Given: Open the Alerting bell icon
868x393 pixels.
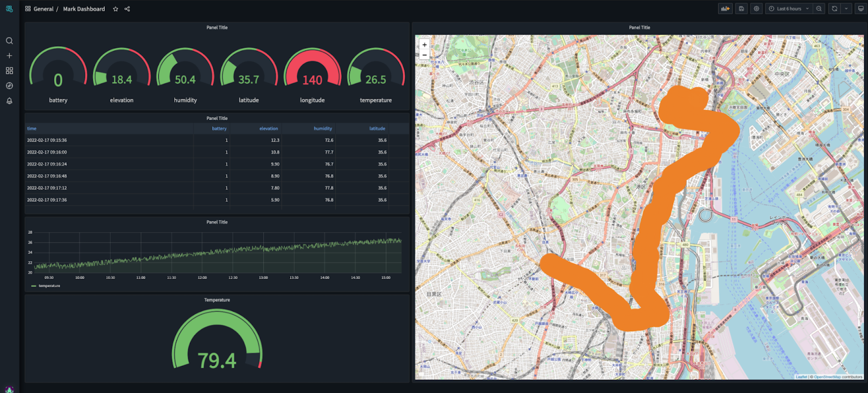Looking at the screenshot, I should coord(9,101).
